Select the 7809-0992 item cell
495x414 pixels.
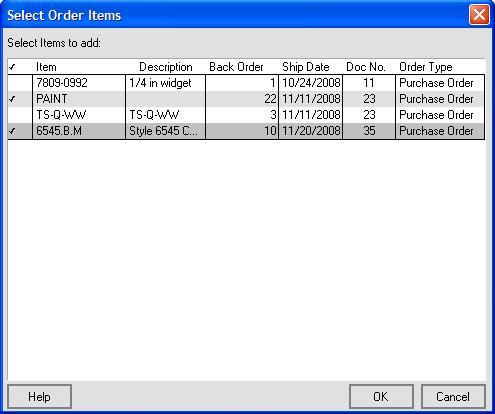tap(79, 83)
